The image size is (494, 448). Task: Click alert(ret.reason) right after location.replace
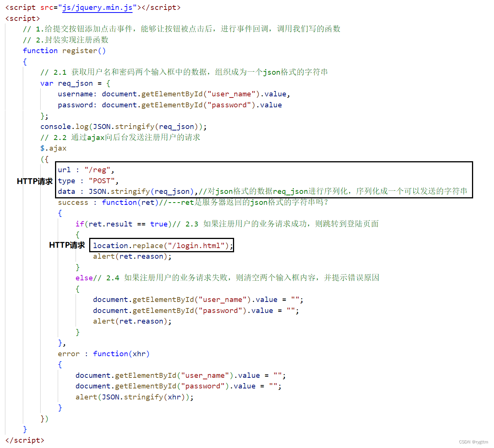coord(132,256)
